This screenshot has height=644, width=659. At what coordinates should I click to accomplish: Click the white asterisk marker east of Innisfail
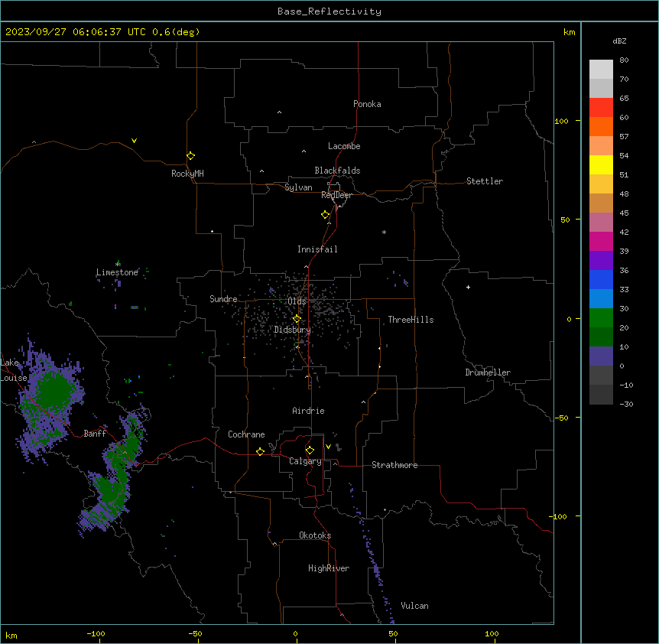click(384, 232)
